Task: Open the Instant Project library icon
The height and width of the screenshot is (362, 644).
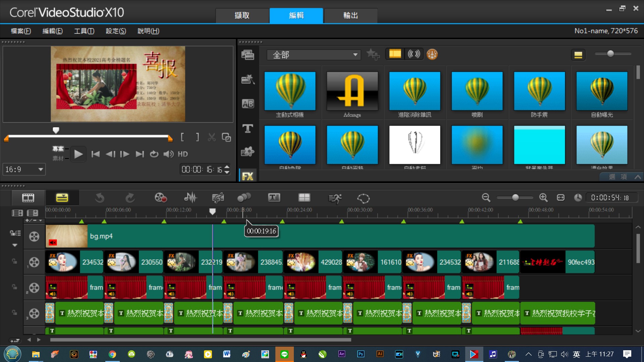Action: [x=248, y=79]
